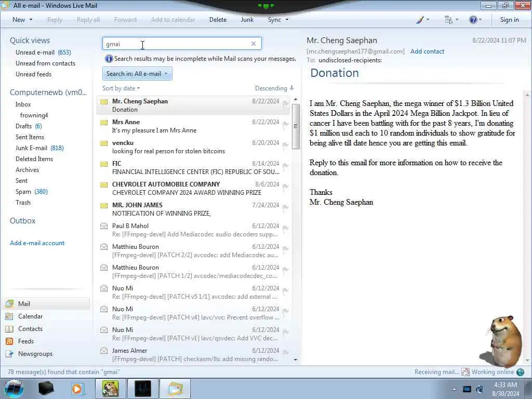Viewport: 532px width, 399px height.
Task: Click the message list scrollbar thumb
Action: 296,127
